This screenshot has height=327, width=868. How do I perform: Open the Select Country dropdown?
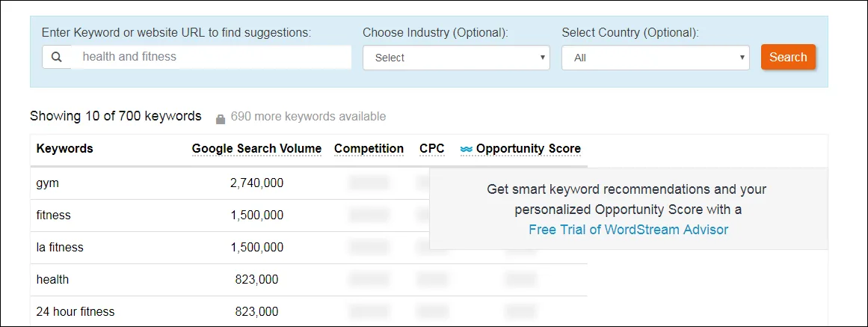click(x=655, y=58)
